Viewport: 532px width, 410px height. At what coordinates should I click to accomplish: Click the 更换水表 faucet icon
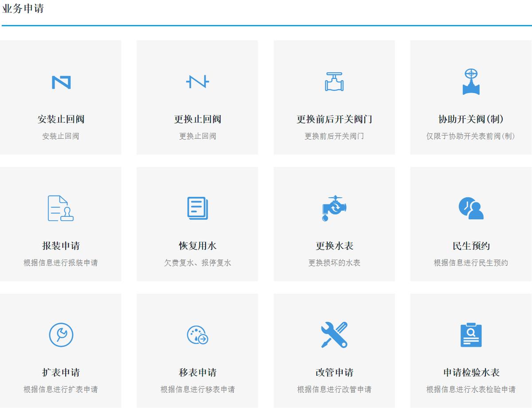(334, 208)
